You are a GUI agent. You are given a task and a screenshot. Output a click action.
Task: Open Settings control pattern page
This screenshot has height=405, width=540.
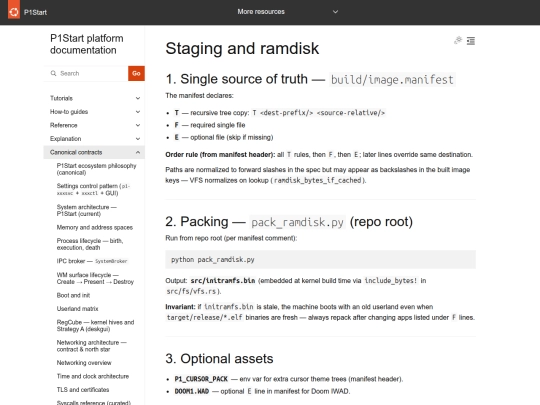93,189
